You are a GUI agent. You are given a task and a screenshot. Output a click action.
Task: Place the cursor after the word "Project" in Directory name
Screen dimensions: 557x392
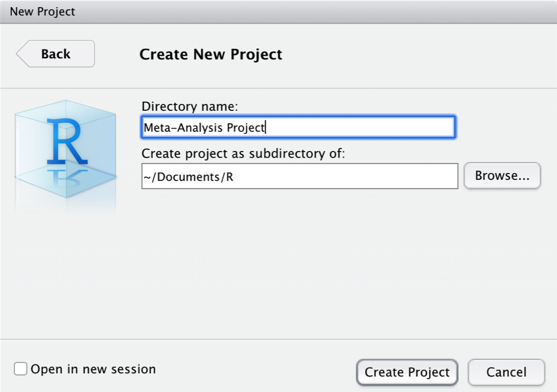tap(266, 128)
